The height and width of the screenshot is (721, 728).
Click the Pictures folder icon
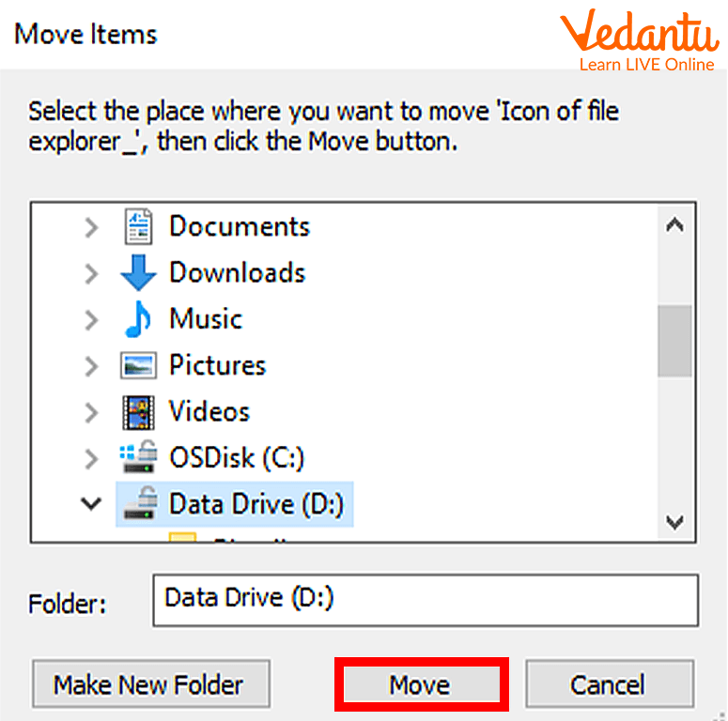pyautogui.click(x=139, y=365)
